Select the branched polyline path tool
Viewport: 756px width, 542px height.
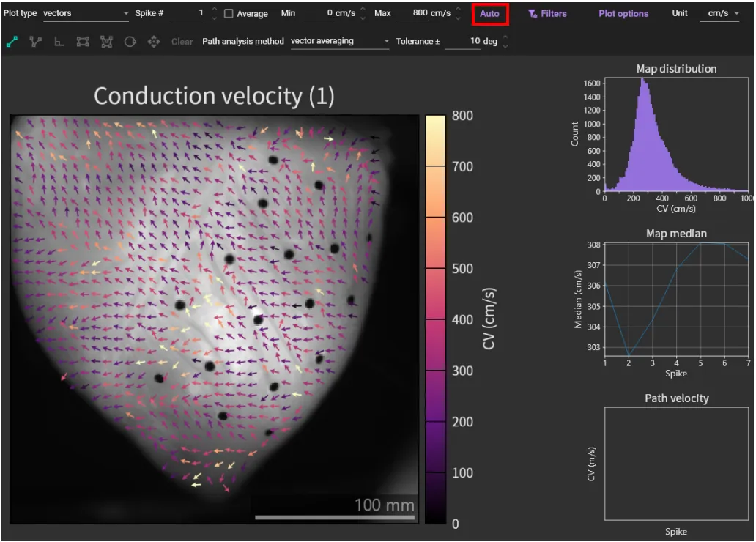coord(35,42)
